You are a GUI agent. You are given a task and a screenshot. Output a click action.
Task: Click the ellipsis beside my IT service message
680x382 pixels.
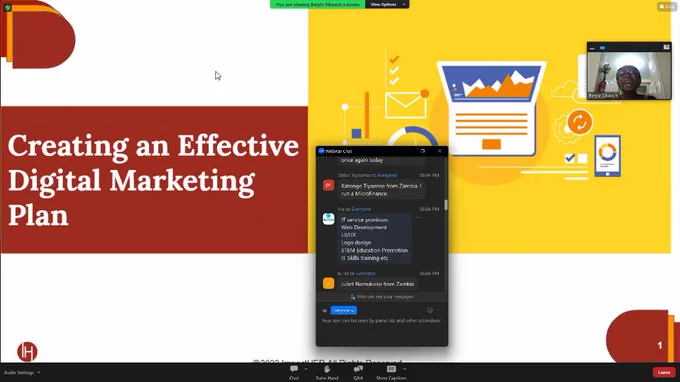click(x=418, y=217)
